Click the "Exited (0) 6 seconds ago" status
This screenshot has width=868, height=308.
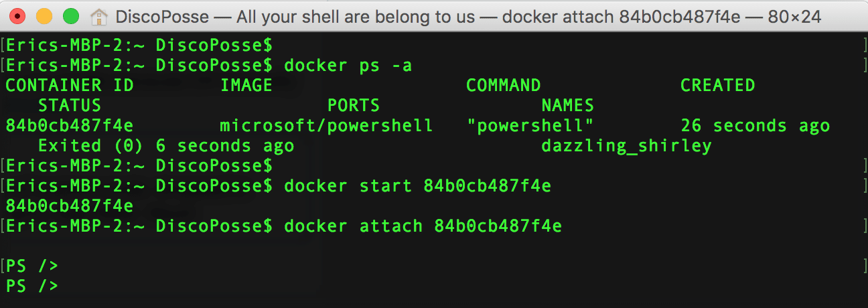coord(165,146)
